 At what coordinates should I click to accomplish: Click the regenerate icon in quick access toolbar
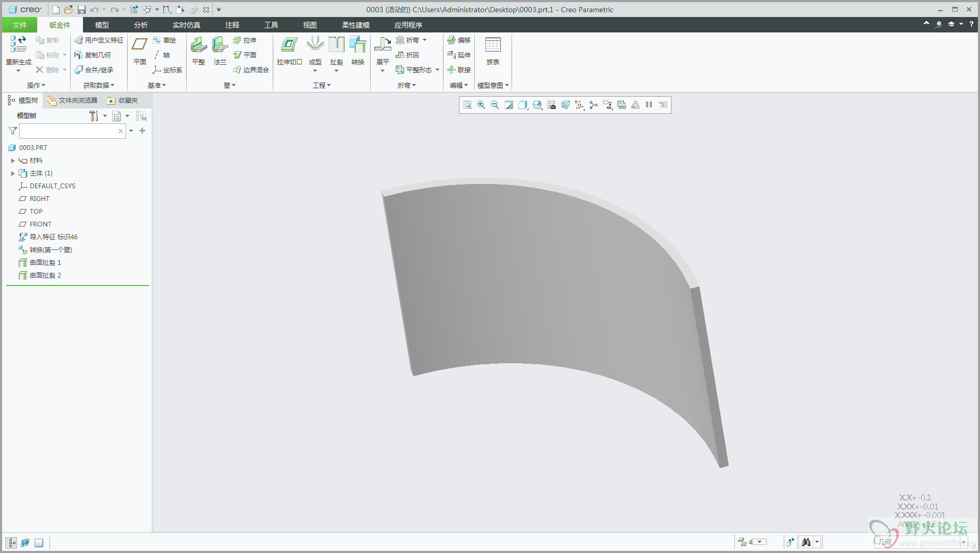pos(134,10)
